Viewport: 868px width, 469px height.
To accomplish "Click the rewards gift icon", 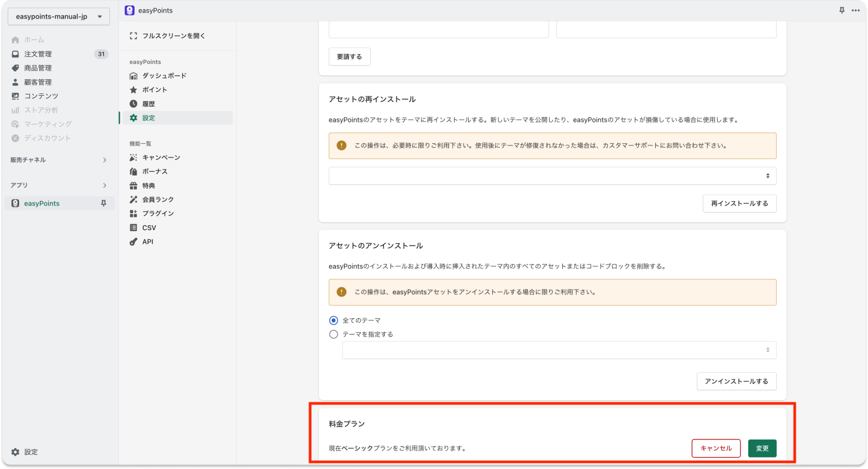I will (x=133, y=186).
